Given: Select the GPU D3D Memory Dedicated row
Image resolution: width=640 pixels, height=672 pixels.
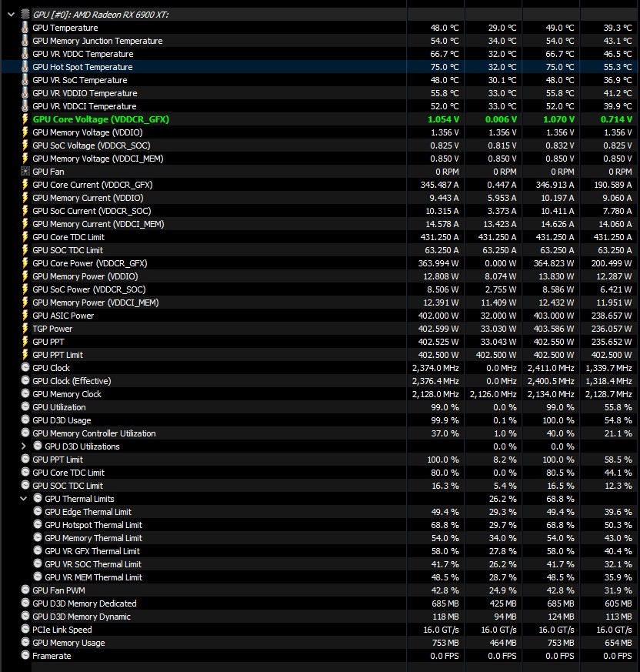Looking at the screenshot, I should point(319,603).
